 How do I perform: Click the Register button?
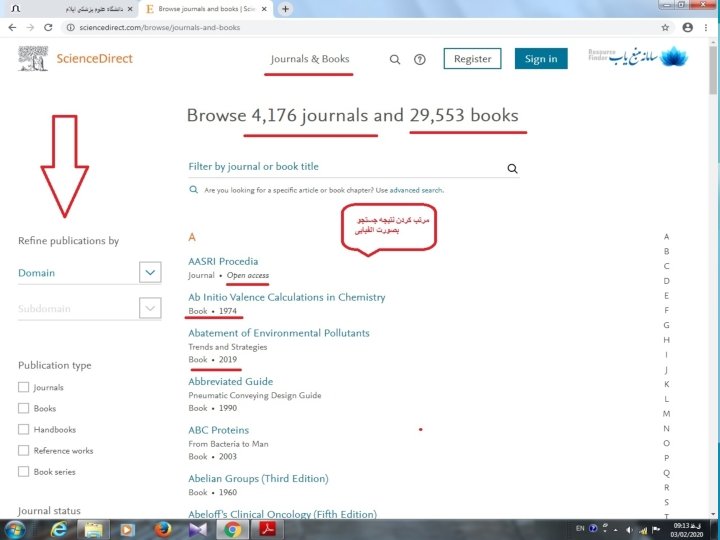click(x=472, y=59)
